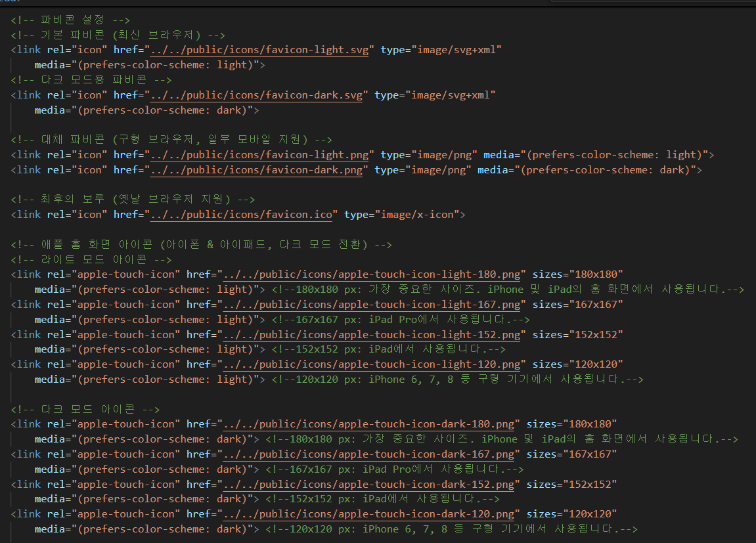Screen dimensions: 756x543
Task: Open apple-touch-icon-dark-167.png link
Action: 369,454
